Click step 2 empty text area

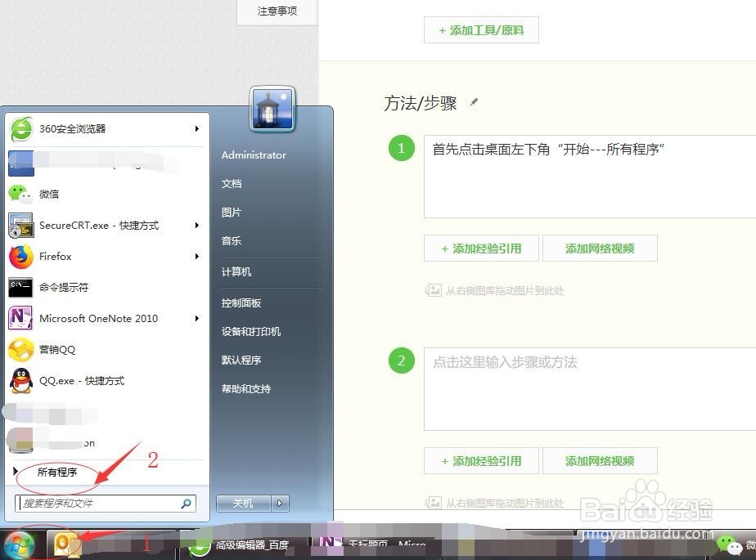(590, 389)
